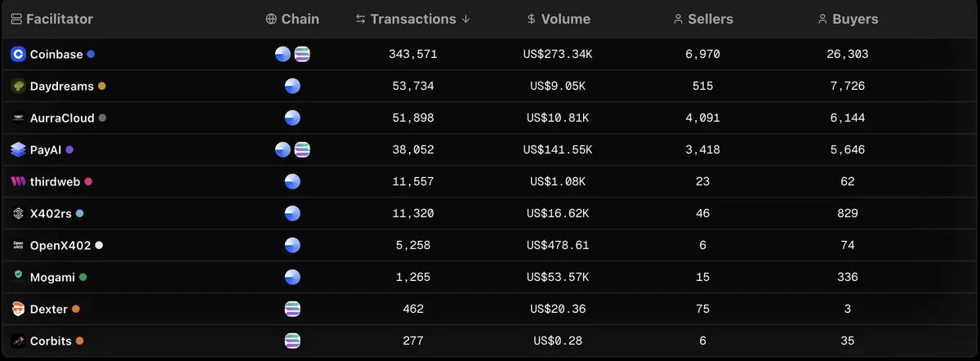The image size is (980, 361).
Task: Click the Dexter avatar icon
Action: click(x=18, y=309)
